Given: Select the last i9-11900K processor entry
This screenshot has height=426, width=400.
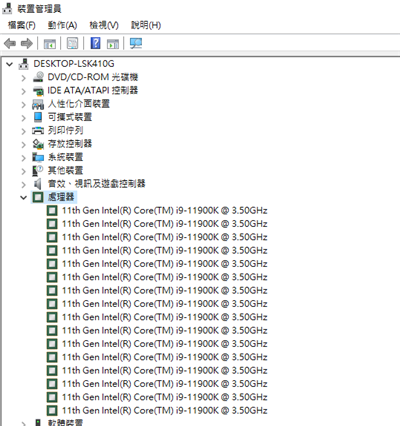Looking at the screenshot, I should pos(165,410).
